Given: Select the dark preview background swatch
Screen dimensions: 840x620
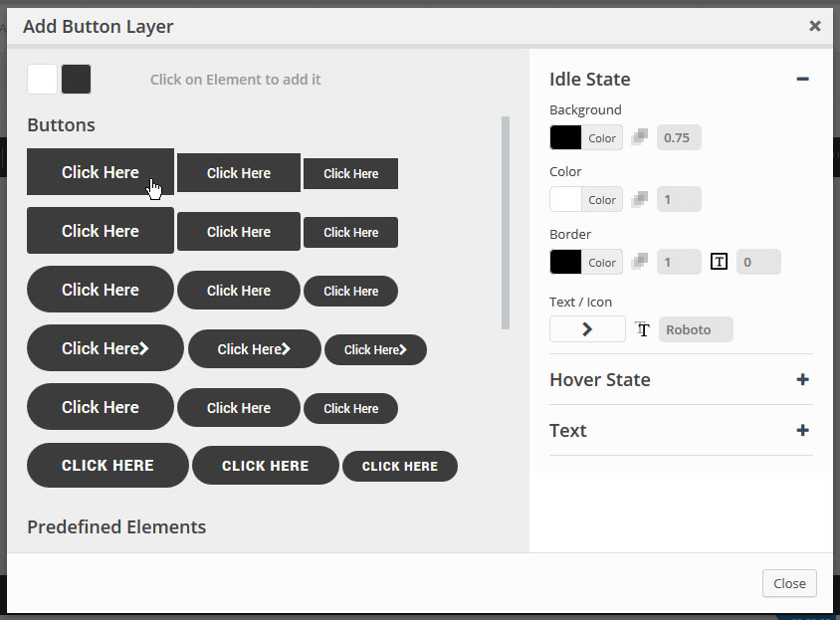Looking at the screenshot, I should (75, 79).
